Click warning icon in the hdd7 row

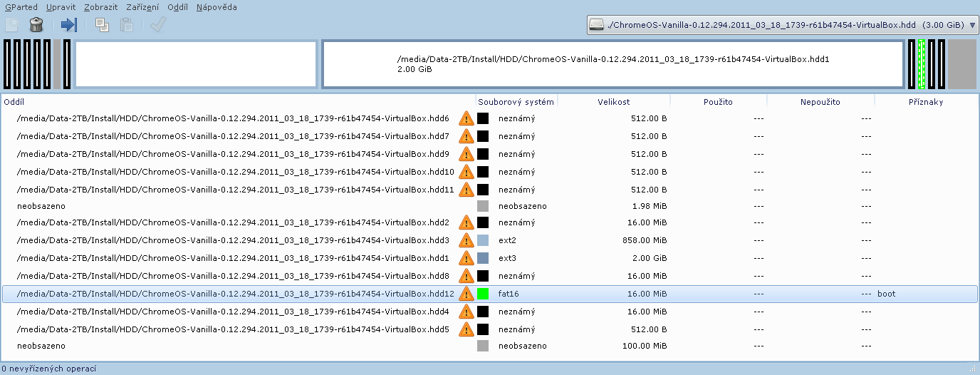(x=466, y=136)
